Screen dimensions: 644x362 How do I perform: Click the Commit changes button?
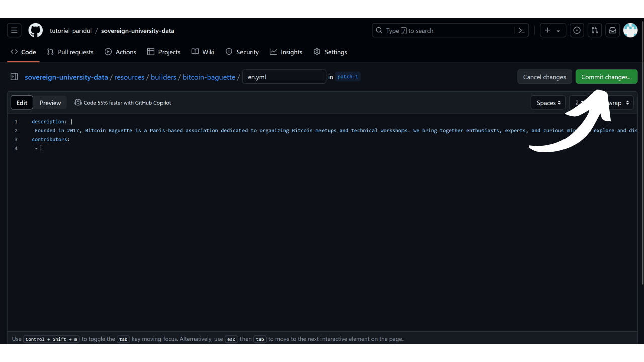pyautogui.click(x=606, y=77)
